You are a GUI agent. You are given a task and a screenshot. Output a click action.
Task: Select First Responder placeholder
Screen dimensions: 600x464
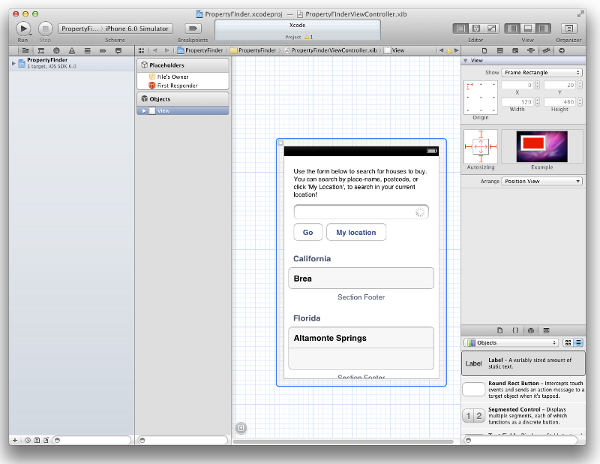tap(173, 86)
